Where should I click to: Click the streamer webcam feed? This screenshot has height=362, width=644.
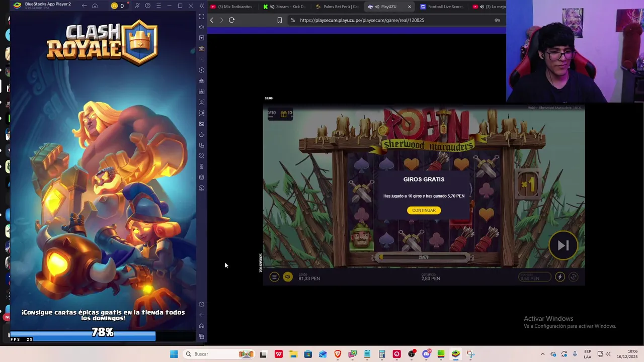pyautogui.click(x=575, y=51)
